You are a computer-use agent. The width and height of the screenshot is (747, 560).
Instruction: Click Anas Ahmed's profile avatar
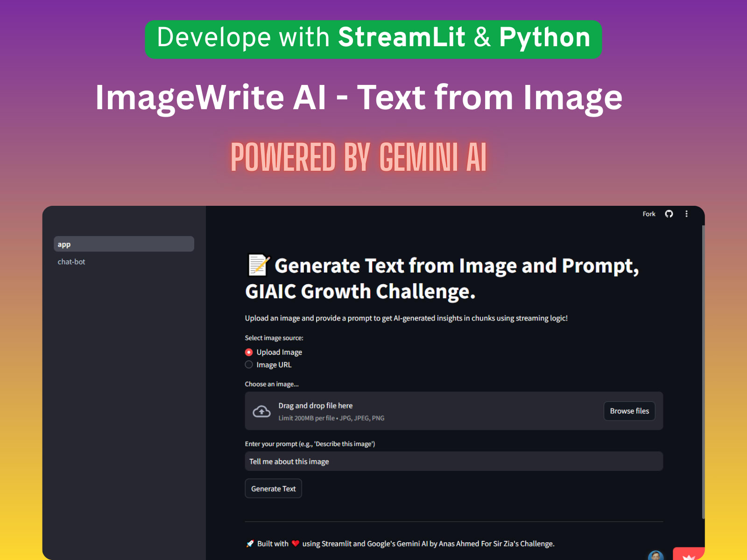pyautogui.click(x=655, y=557)
